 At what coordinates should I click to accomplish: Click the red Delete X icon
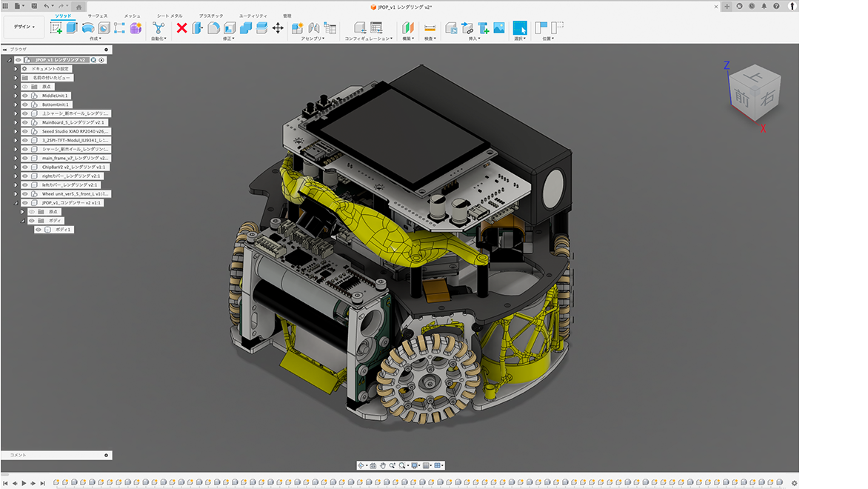[181, 28]
